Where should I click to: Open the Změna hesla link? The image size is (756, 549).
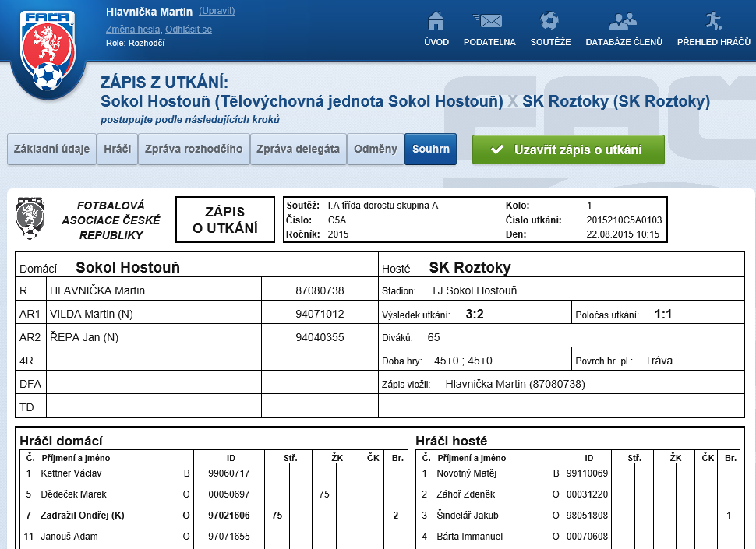(x=132, y=30)
